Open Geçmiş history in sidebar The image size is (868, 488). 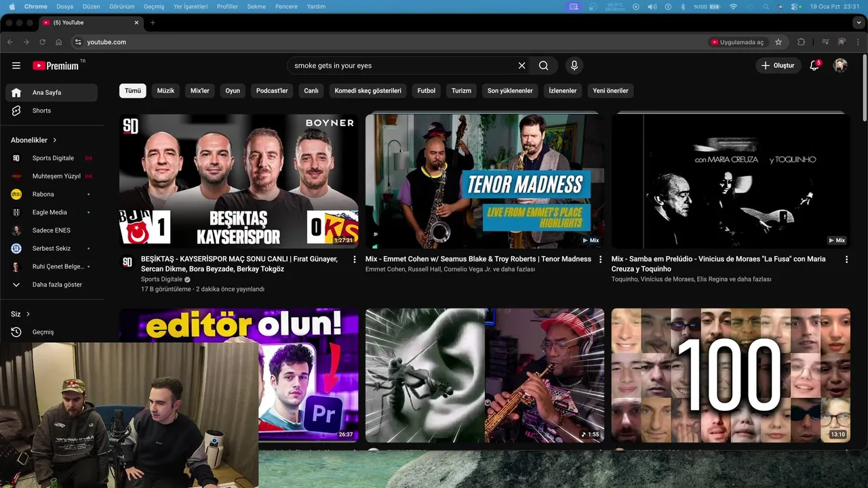[x=52, y=332]
